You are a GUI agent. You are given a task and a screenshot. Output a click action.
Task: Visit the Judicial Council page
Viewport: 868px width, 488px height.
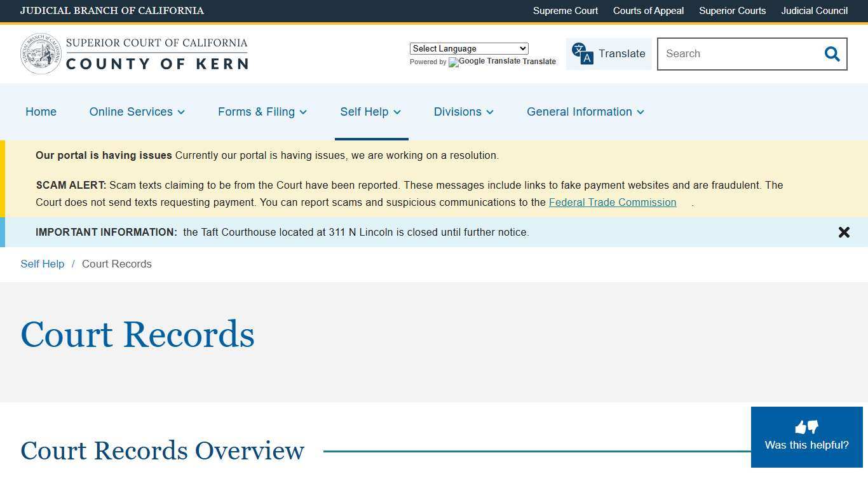[814, 11]
